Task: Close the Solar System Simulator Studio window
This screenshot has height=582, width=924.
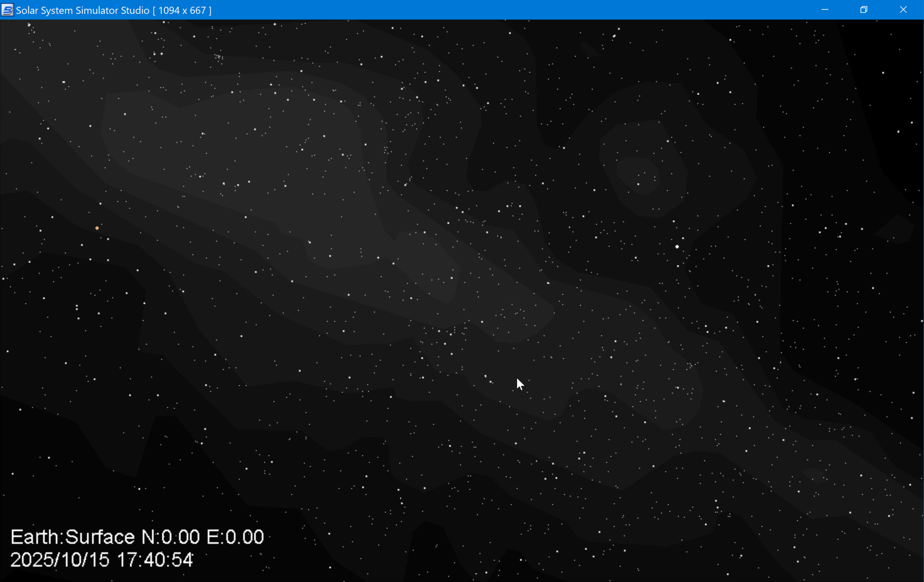Action: 903,9
